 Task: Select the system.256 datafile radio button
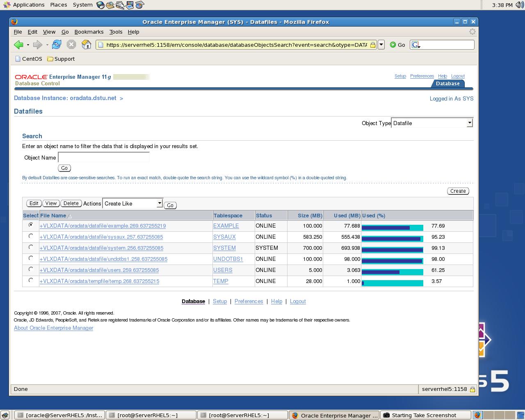31,247
